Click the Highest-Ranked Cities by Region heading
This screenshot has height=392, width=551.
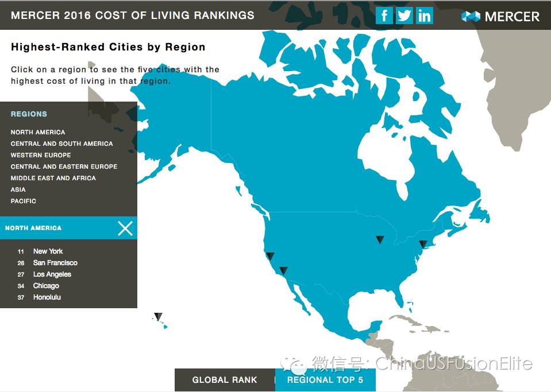(108, 47)
